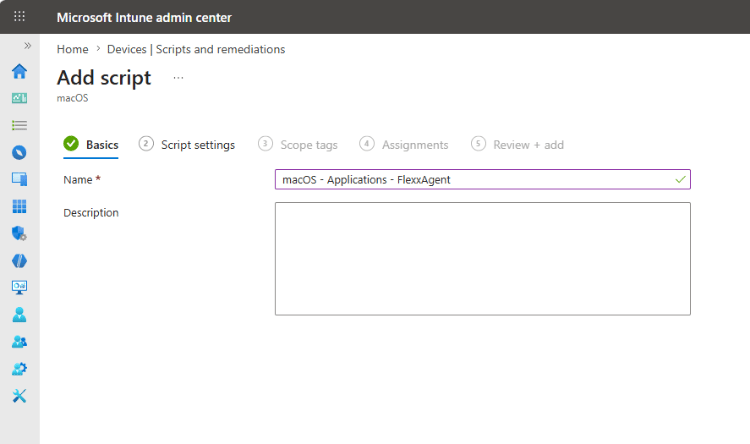Open Reports icon in sidebar
750x444 pixels.
click(20, 261)
